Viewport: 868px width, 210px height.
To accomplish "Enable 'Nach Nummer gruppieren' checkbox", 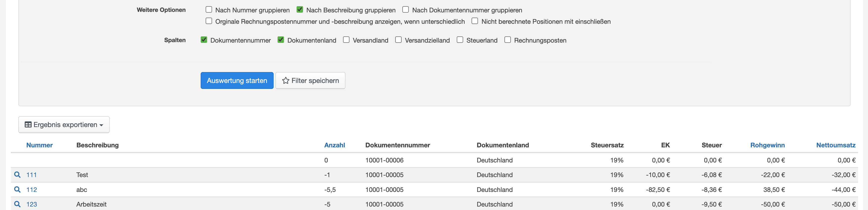I will click(x=209, y=9).
